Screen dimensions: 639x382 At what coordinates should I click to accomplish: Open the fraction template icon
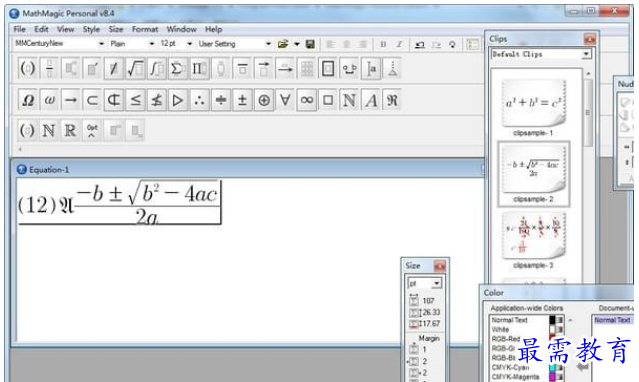click(x=49, y=68)
